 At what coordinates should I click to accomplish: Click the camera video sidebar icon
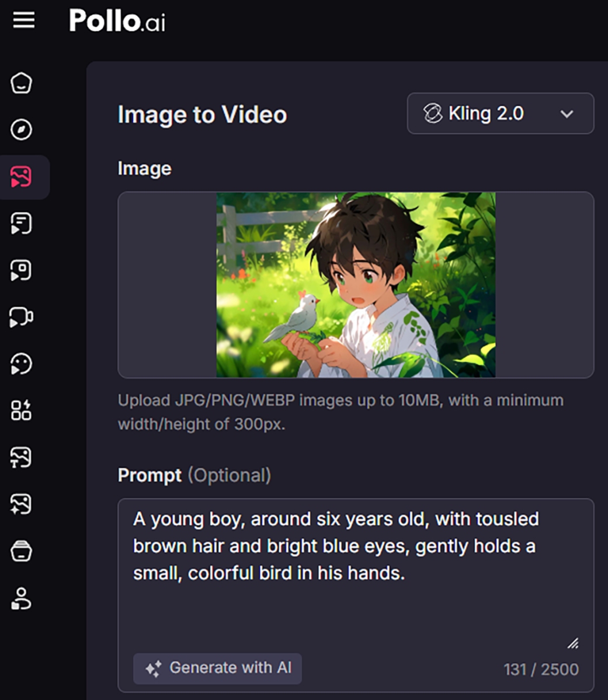coord(22,317)
